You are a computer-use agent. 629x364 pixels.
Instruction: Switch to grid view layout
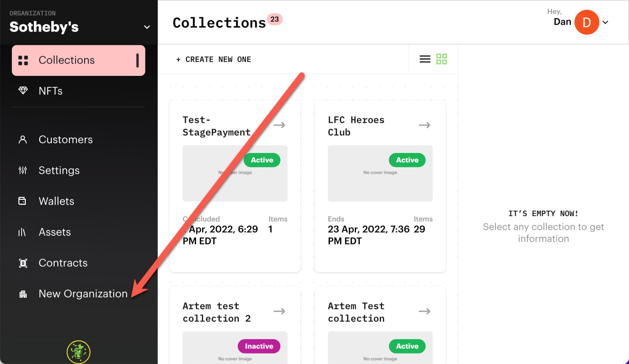[442, 59]
